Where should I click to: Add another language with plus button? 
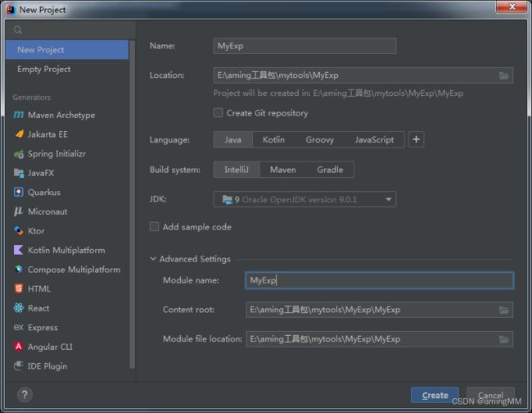pyautogui.click(x=417, y=139)
